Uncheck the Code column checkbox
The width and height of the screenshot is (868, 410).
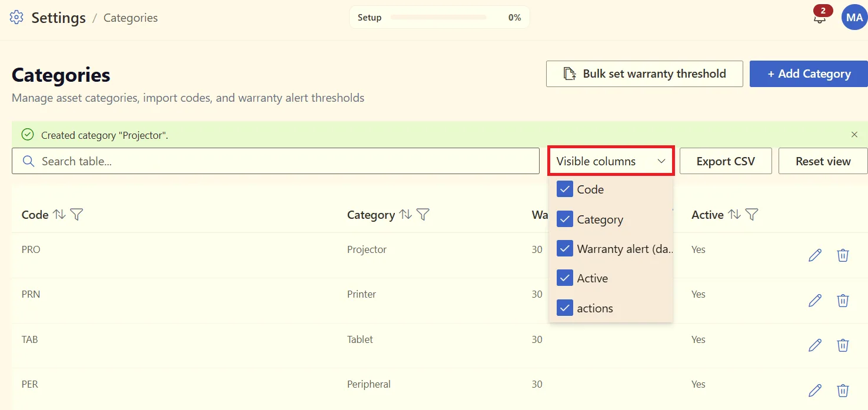click(x=565, y=189)
